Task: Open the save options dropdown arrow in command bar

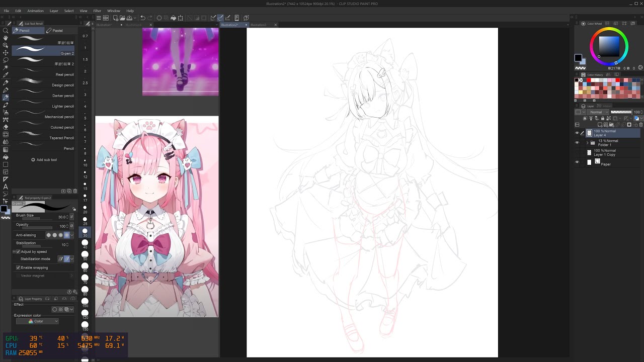Action: coord(136,18)
